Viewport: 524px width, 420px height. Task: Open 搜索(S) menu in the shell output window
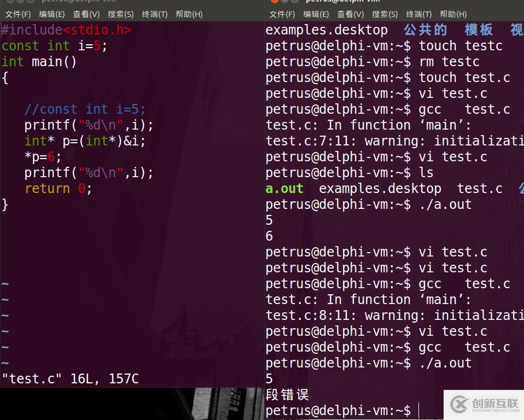[x=385, y=14]
